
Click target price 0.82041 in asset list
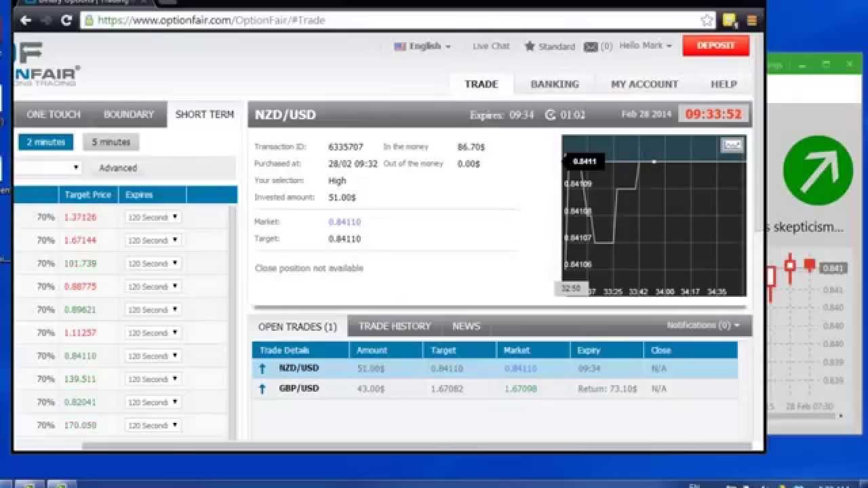click(80, 403)
